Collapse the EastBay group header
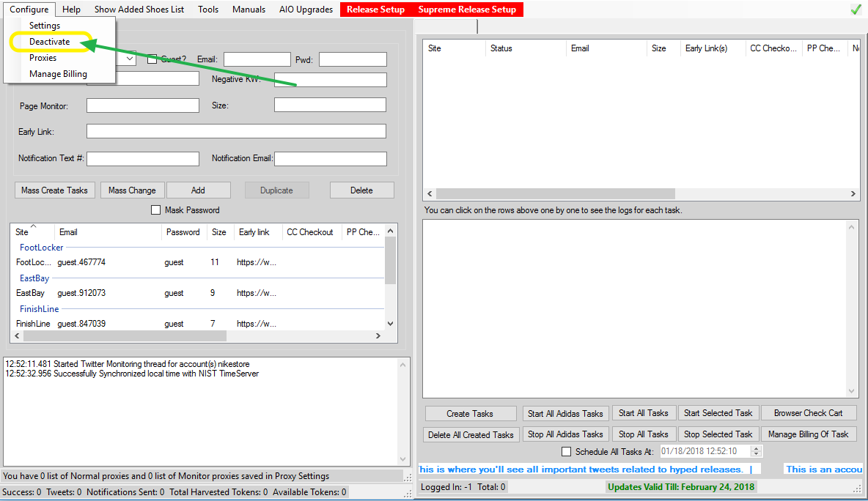Screen dimensions: 868x501 [x=34, y=278]
